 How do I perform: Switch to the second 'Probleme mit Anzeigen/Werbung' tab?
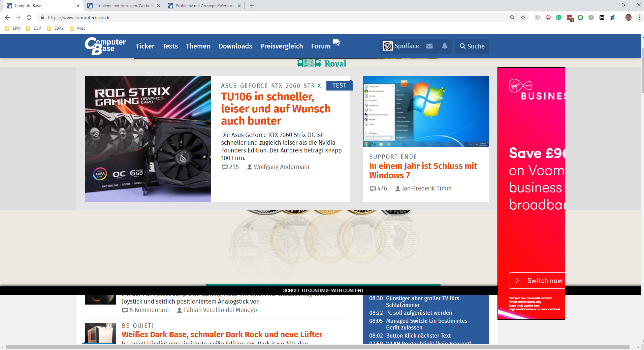click(x=124, y=6)
